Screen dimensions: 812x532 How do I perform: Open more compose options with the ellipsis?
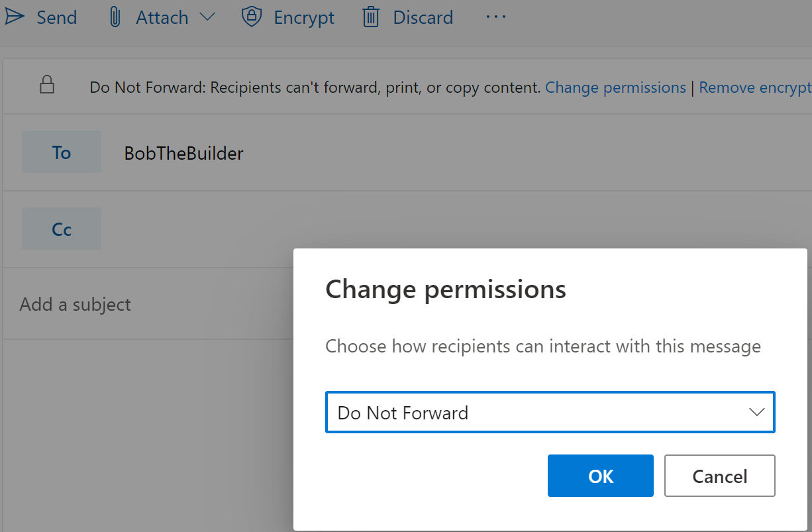[495, 17]
